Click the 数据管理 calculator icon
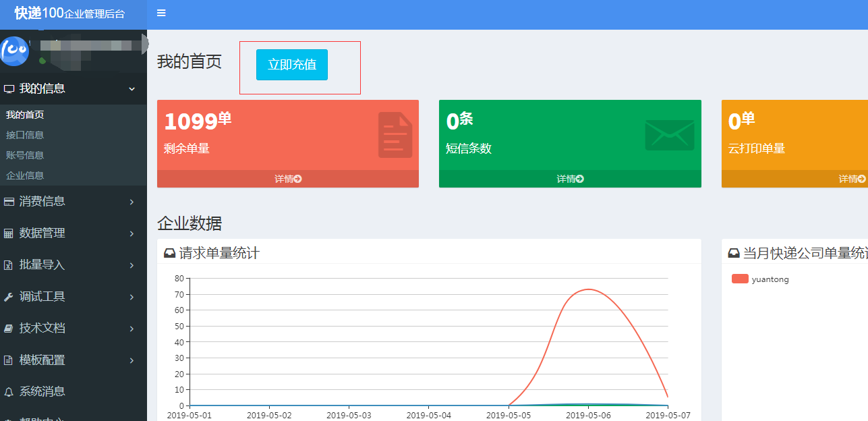This screenshot has width=868, height=421. coord(9,233)
